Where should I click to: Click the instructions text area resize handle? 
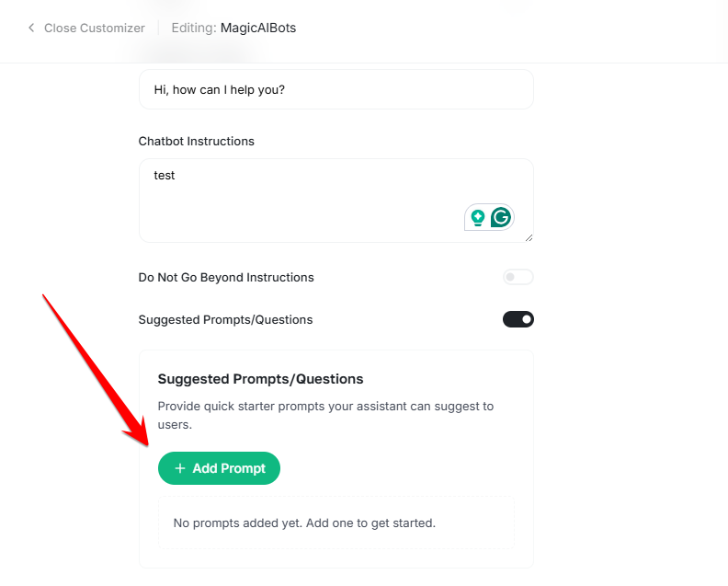coord(529,238)
